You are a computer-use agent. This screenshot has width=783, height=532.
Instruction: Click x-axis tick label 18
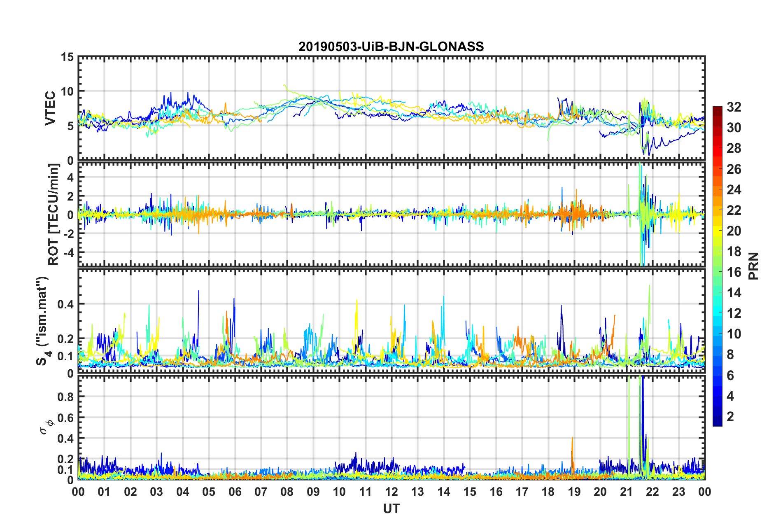pyautogui.click(x=548, y=492)
